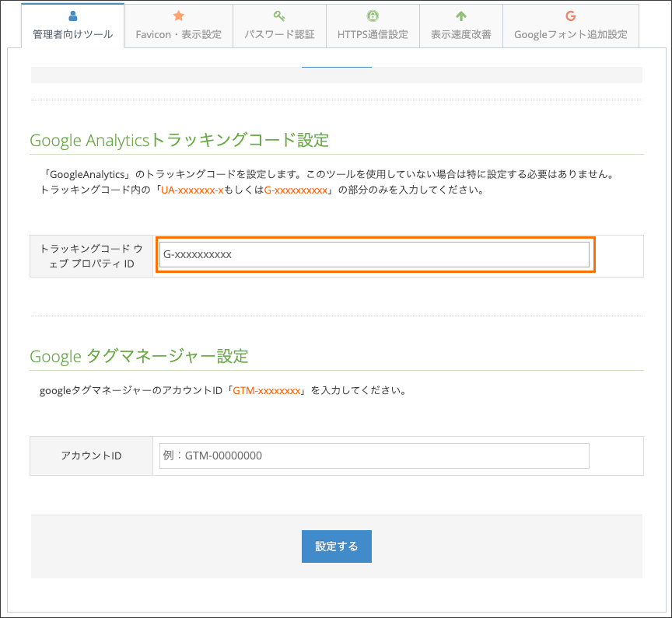Open the Favicon・表示設定 tab
The width and height of the screenshot is (672, 618).
pos(179,26)
